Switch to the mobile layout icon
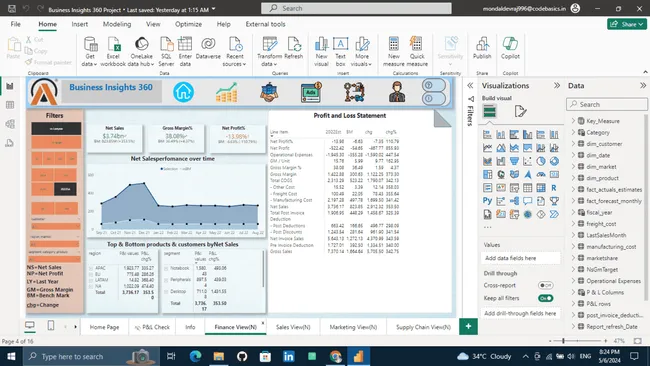650x366 pixels. (x=51, y=326)
